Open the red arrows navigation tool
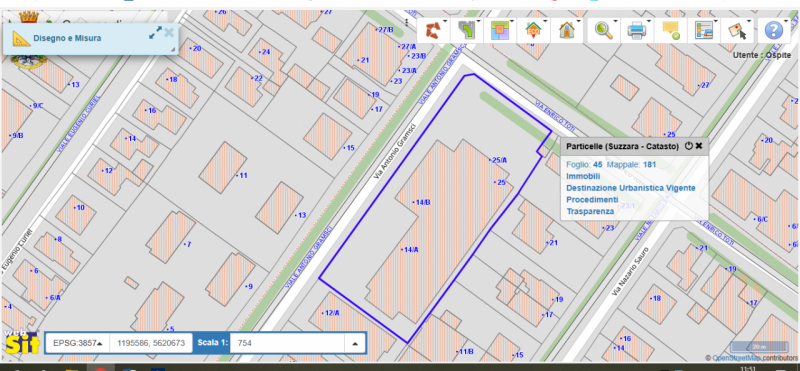The image size is (800, 371). click(433, 31)
